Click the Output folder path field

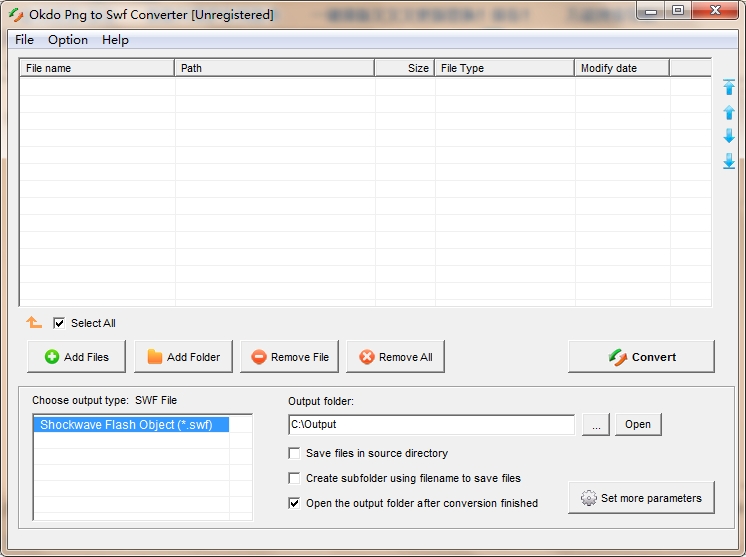(432, 424)
